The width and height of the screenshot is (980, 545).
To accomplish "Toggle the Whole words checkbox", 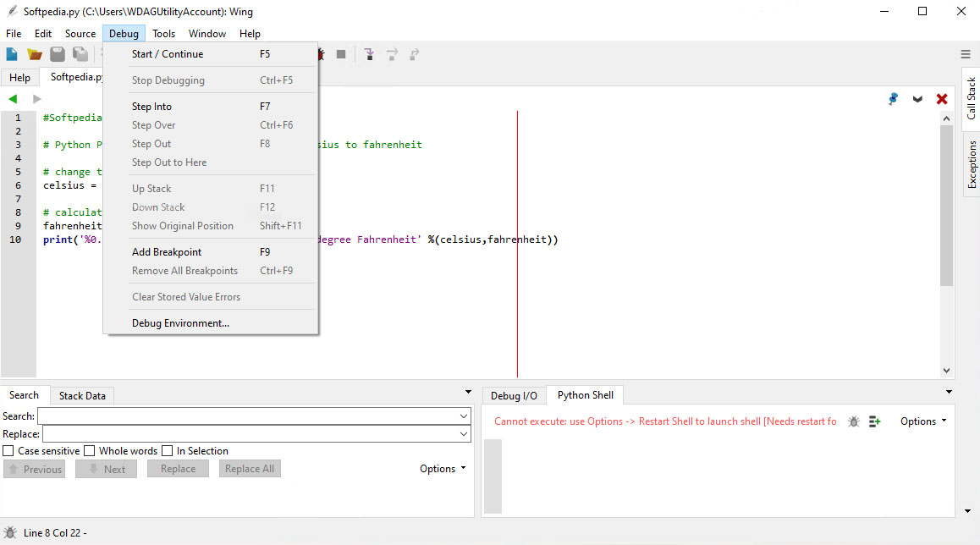I will 90,450.
